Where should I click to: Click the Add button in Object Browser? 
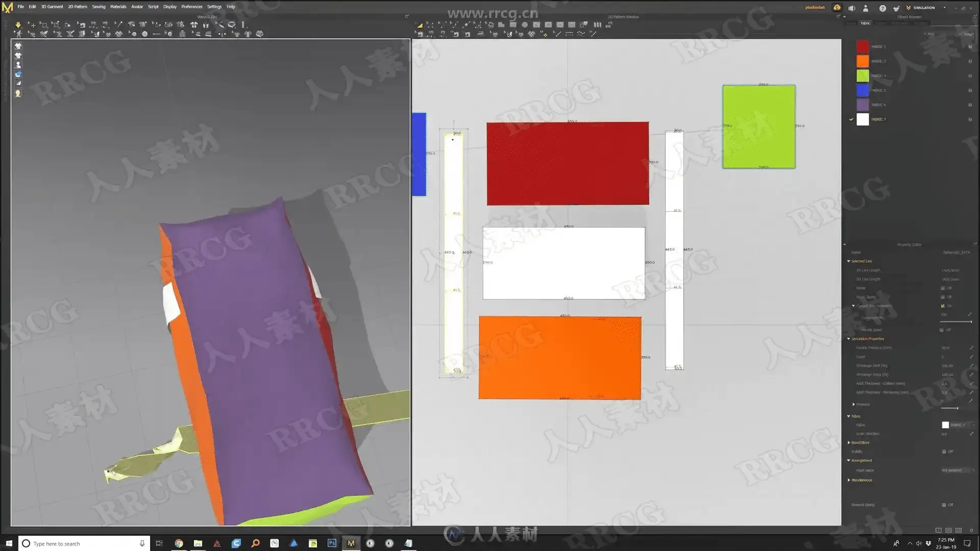point(929,34)
